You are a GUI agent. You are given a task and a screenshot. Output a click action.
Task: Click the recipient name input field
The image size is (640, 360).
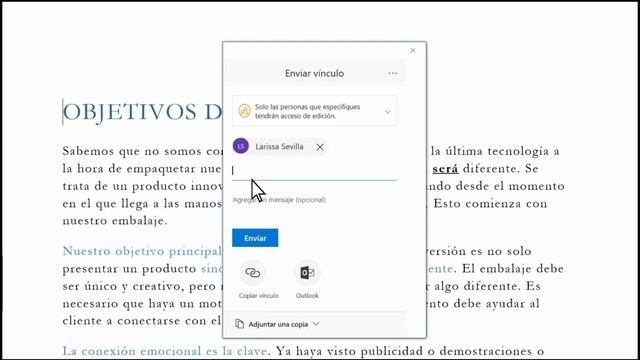coord(314,171)
